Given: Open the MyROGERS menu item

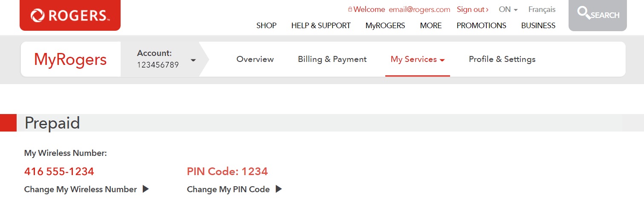Looking at the screenshot, I should tap(385, 26).
